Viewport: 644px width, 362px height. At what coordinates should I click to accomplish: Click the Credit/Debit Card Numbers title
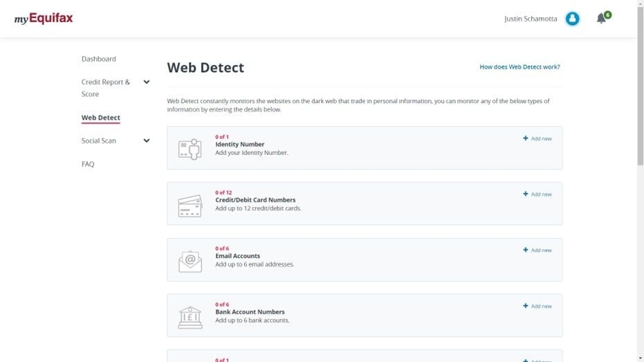(x=255, y=200)
